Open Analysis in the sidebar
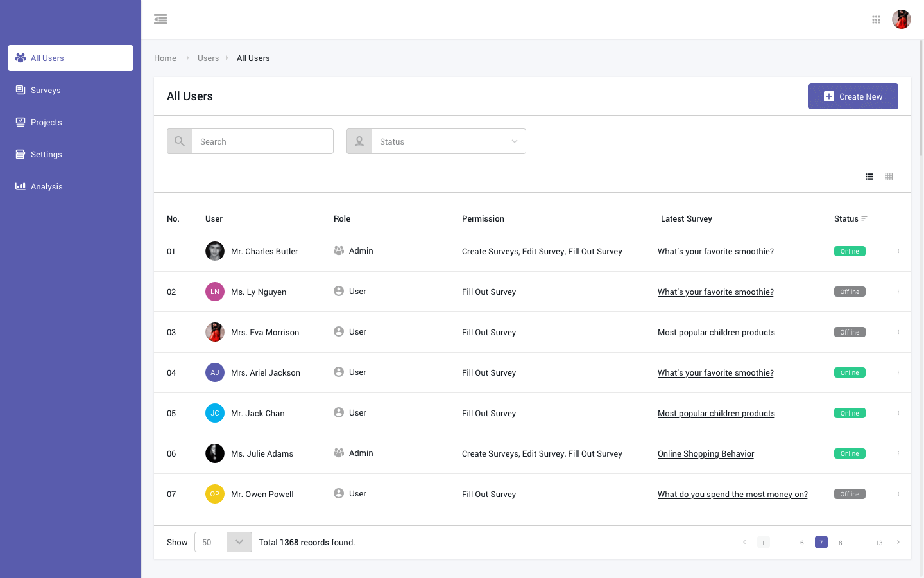The height and width of the screenshot is (578, 924). click(46, 186)
